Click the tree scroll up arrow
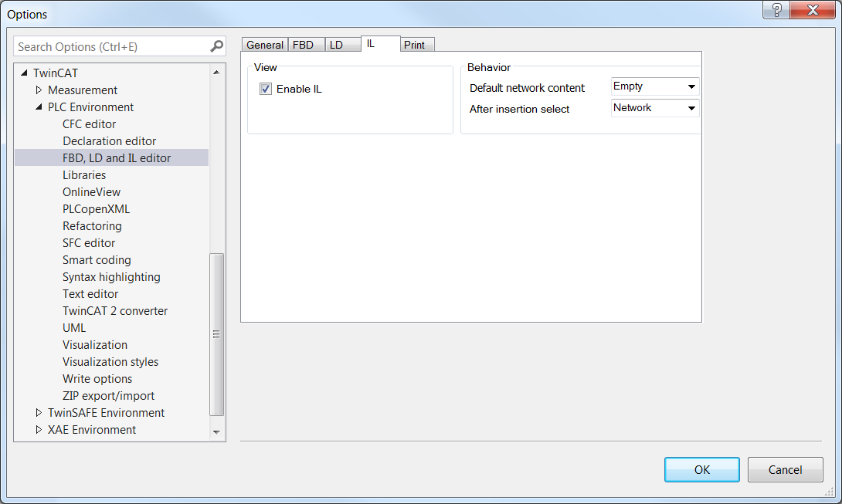This screenshot has height=504, width=842. pos(216,72)
